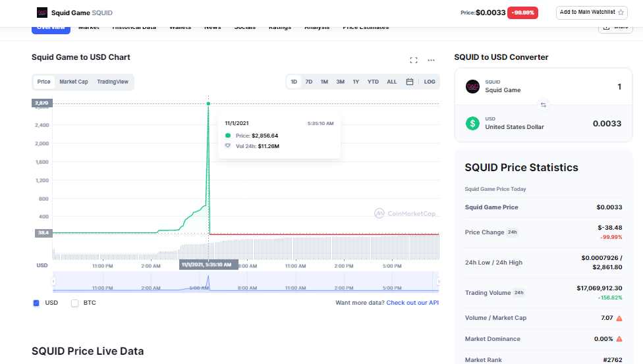Screen dimensions: 643x364
Task: Open the 24h dropdown next to Trading Volume
Action: point(518,292)
